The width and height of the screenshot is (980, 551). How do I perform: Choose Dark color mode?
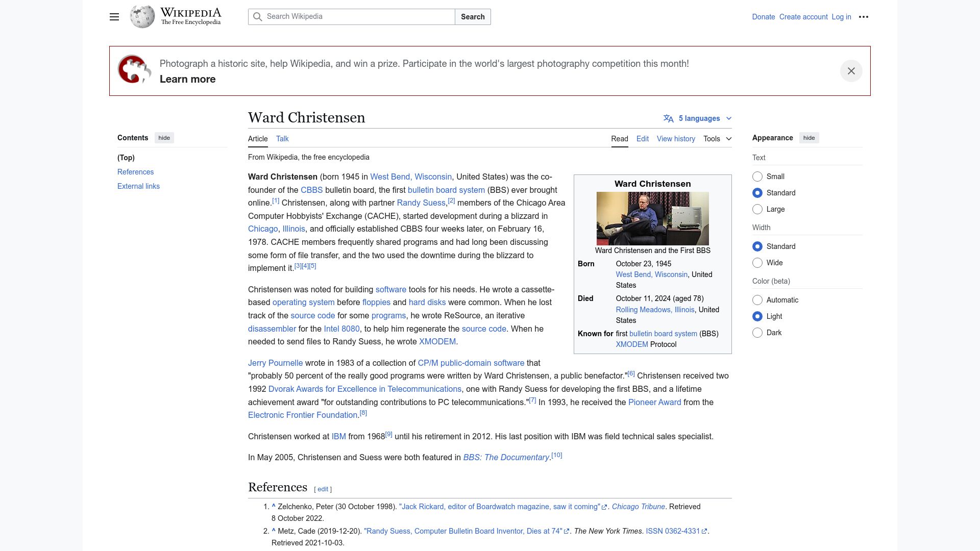tap(757, 333)
